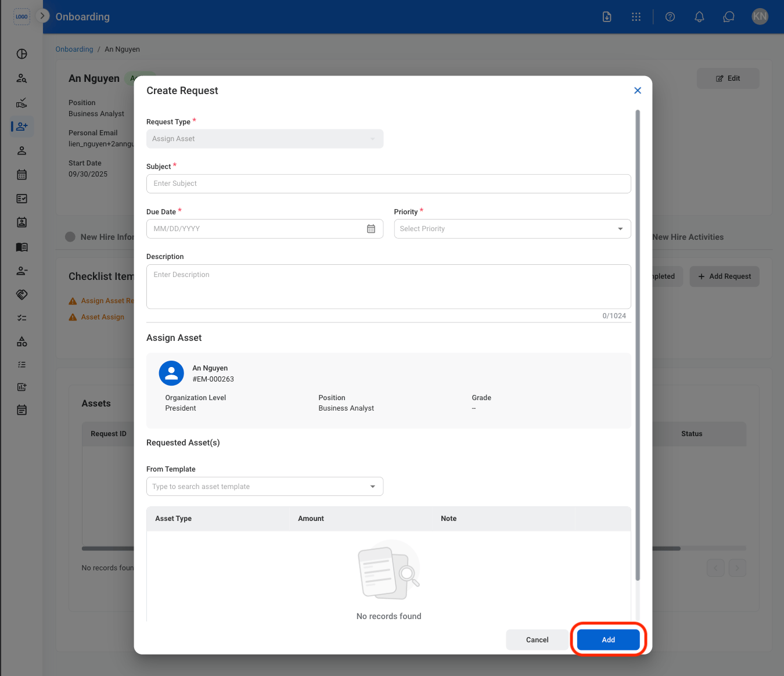Open the Asset Assign checklist item
Viewport: 784px width, 676px height.
(x=96, y=317)
